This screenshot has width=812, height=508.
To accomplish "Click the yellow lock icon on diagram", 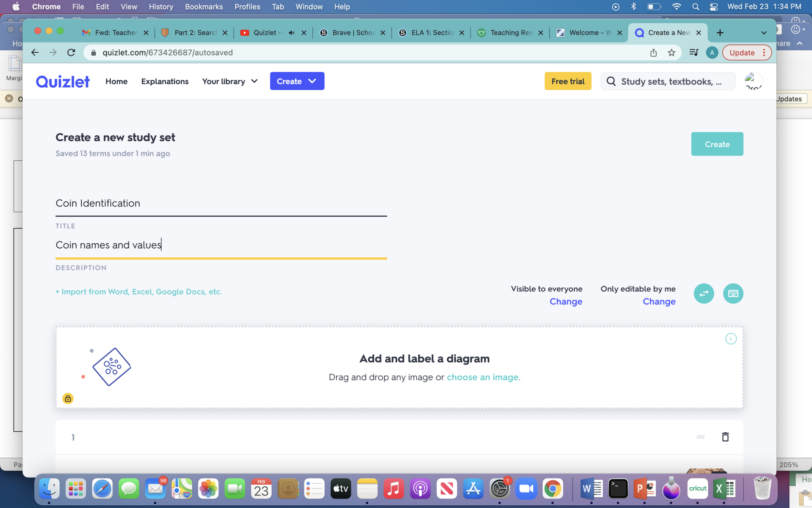I will click(68, 398).
